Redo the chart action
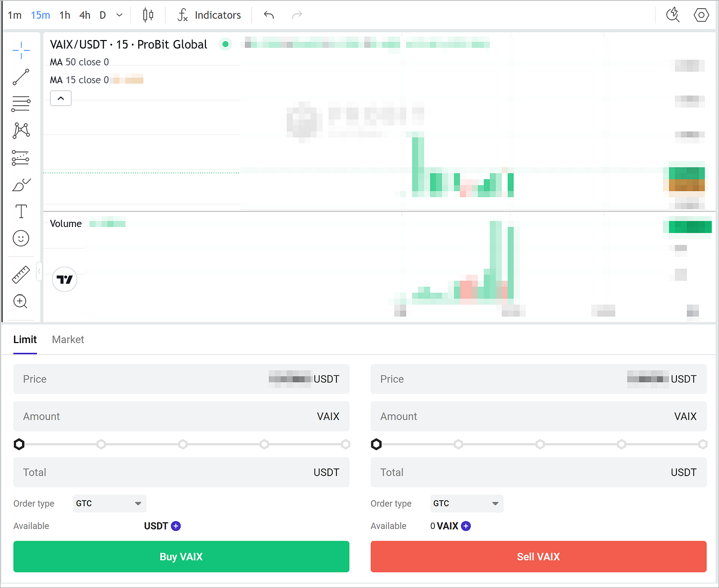719x588 pixels. pos(297,15)
